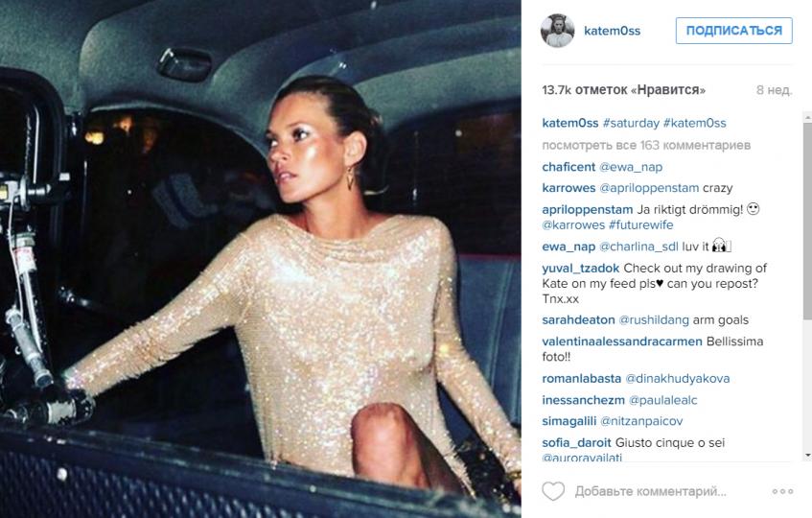
Task: Click the #futurewife hashtag
Action: [x=641, y=224]
